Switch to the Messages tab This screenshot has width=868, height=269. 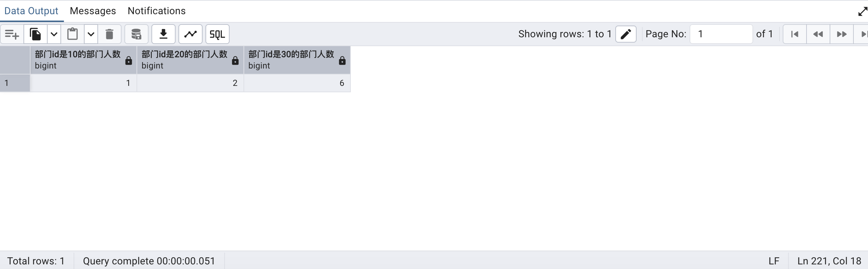(93, 11)
